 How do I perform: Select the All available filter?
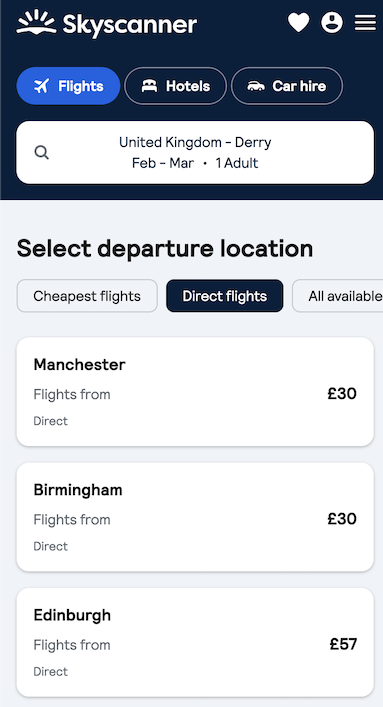[x=338, y=296]
